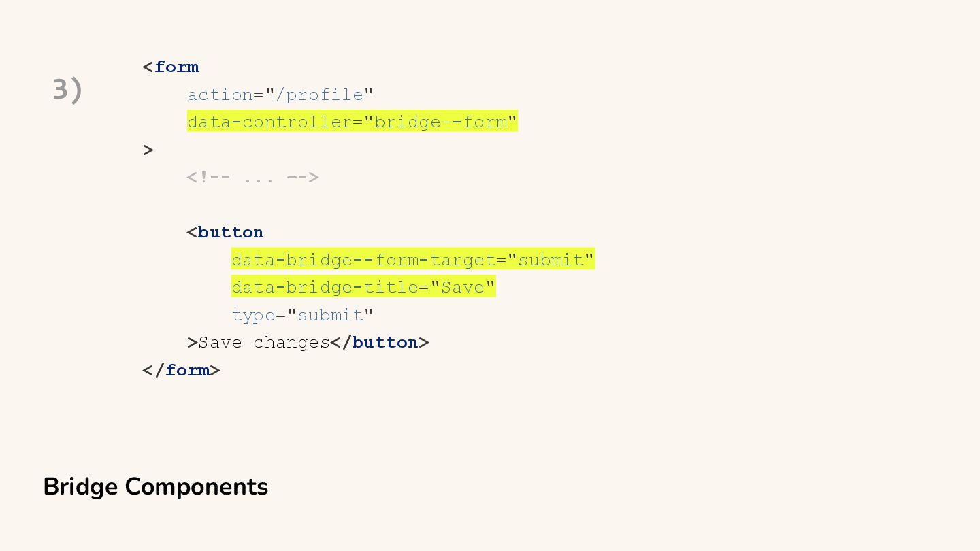Viewport: 980px width, 551px height.
Task: Click the word "Bridge" in the heading
Action: tap(81, 487)
